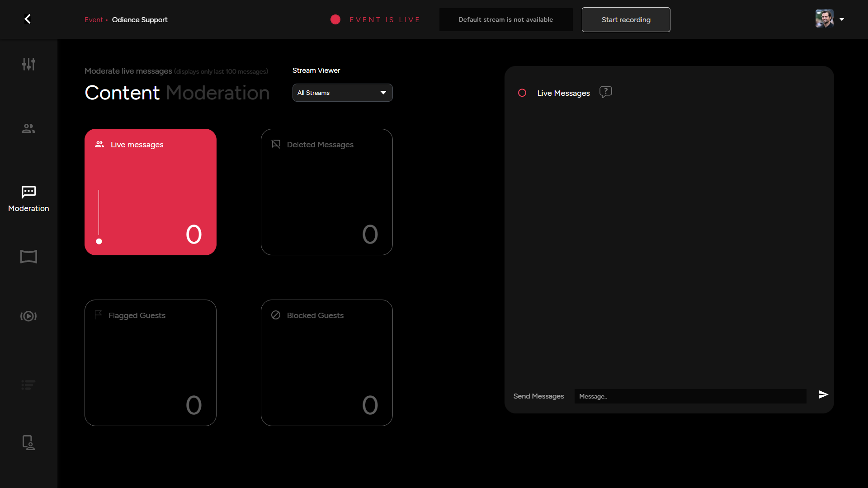Open the mixer settings sidebar icon
The width and height of the screenshot is (868, 488).
pos(28,64)
